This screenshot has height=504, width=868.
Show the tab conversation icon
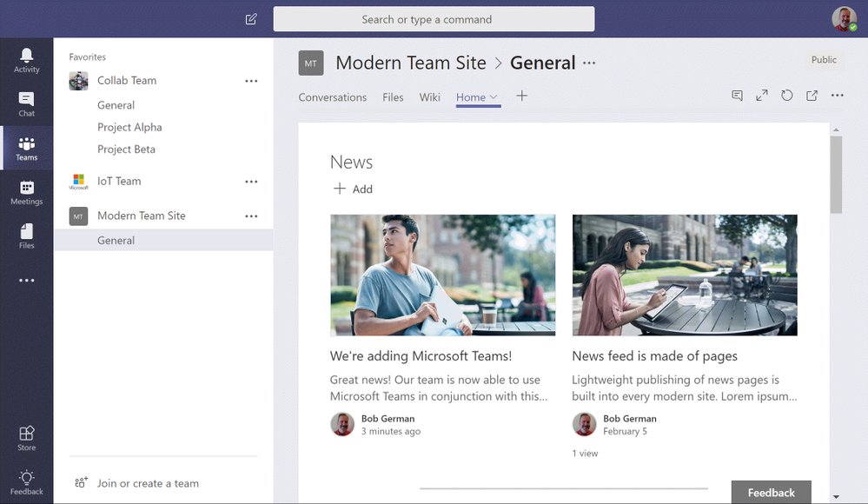[737, 96]
